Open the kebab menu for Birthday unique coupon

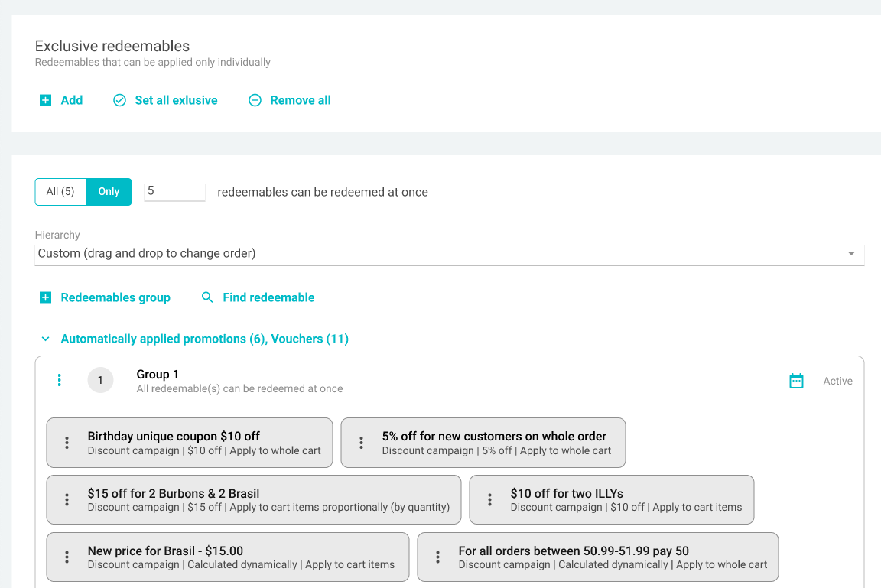click(x=66, y=442)
